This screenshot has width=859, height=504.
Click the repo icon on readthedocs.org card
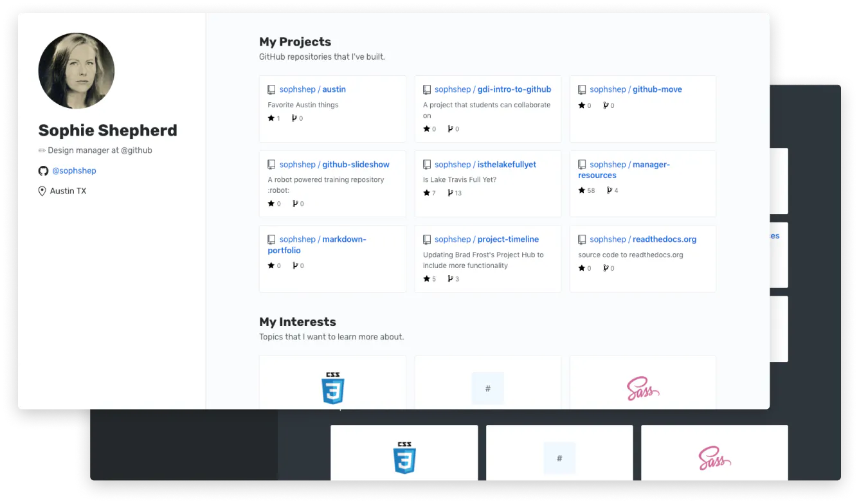[x=582, y=240]
